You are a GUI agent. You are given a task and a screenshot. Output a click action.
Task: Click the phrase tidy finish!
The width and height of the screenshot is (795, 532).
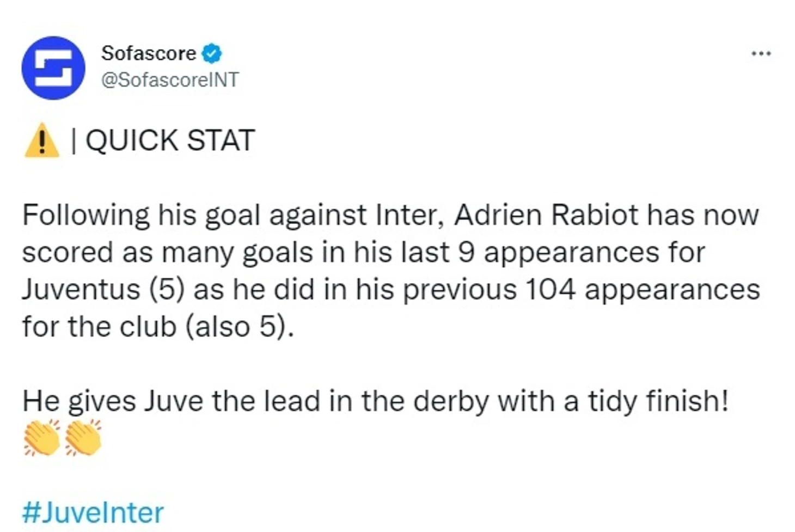[x=658, y=401]
